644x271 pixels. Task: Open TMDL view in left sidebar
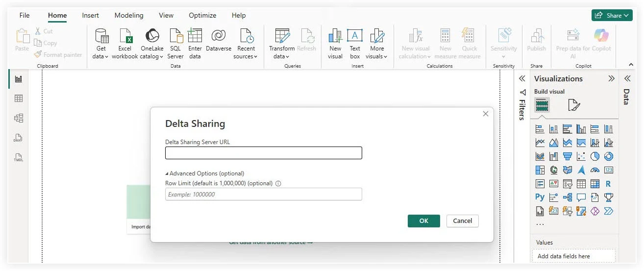(19, 157)
